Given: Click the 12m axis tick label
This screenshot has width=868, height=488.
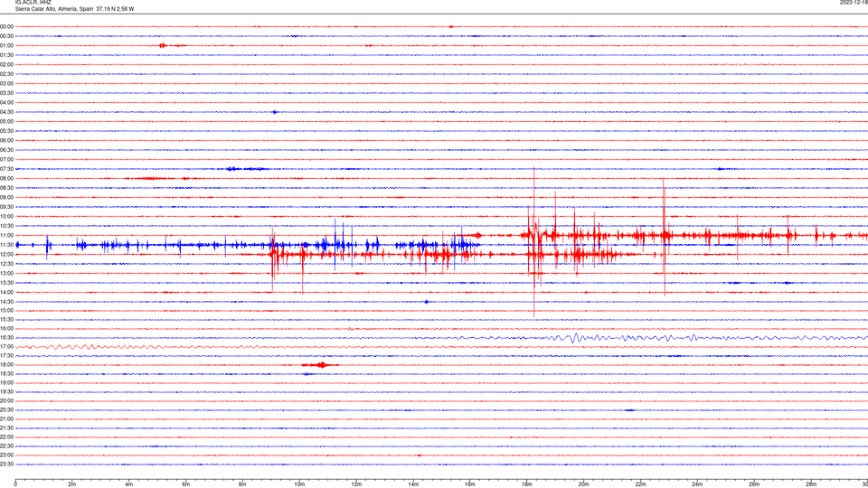Looking at the screenshot, I should pyautogui.click(x=356, y=484).
